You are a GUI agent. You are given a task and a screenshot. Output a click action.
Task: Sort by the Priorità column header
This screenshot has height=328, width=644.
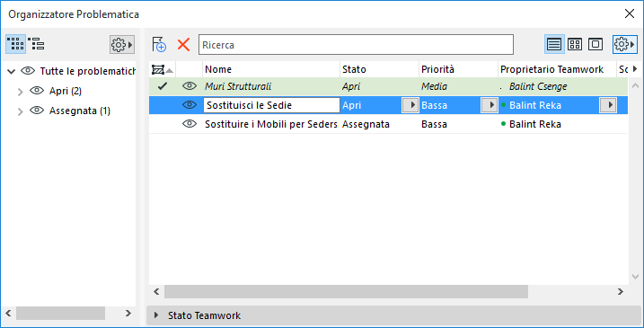[x=458, y=69]
